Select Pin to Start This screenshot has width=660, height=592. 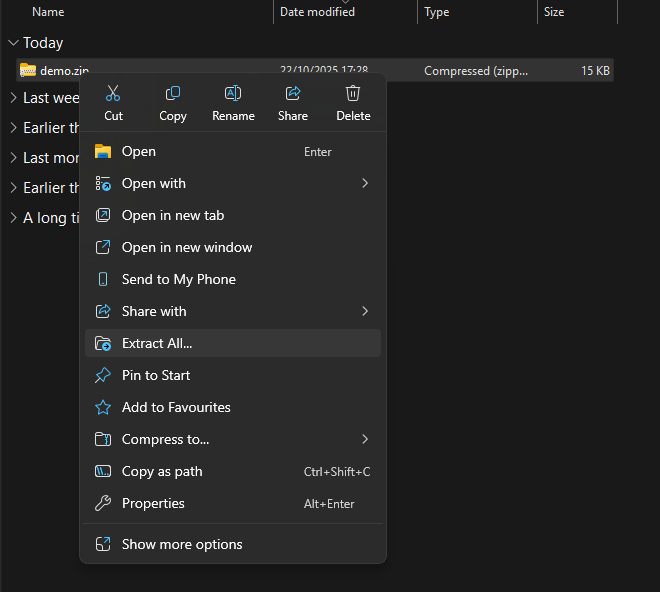156,375
